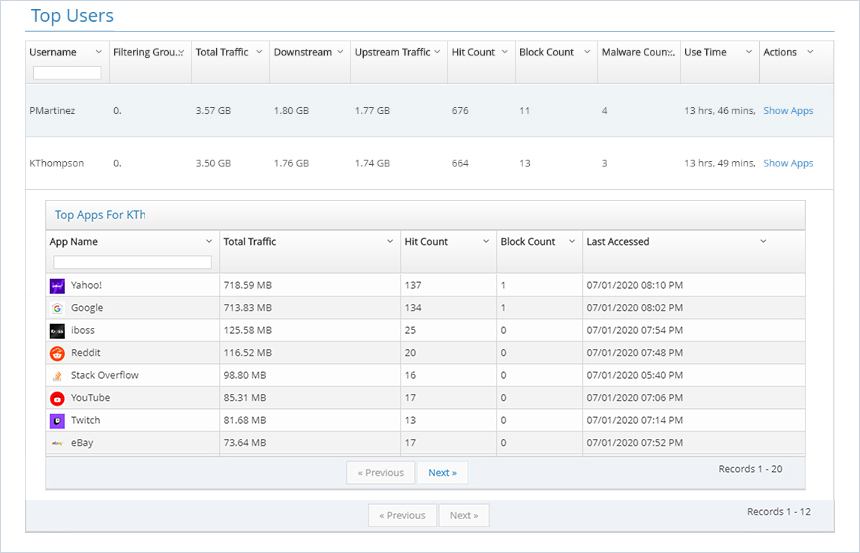Click the YouTube app name
Image resolution: width=860 pixels, height=553 pixels.
pyautogui.click(x=90, y=398)
